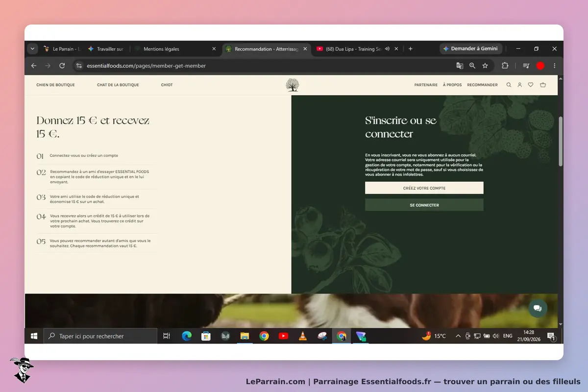
Task: Open File Explorer from taskbar
Action: pyautogui.click(x=245, y=336)
